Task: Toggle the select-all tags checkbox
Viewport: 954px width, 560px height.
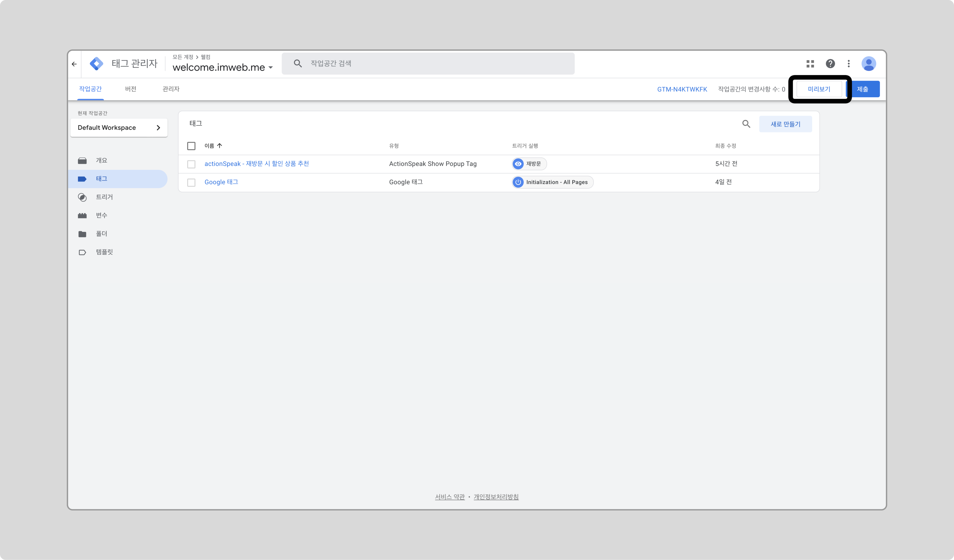Action: pyautogui.click(x=191, y=146)
